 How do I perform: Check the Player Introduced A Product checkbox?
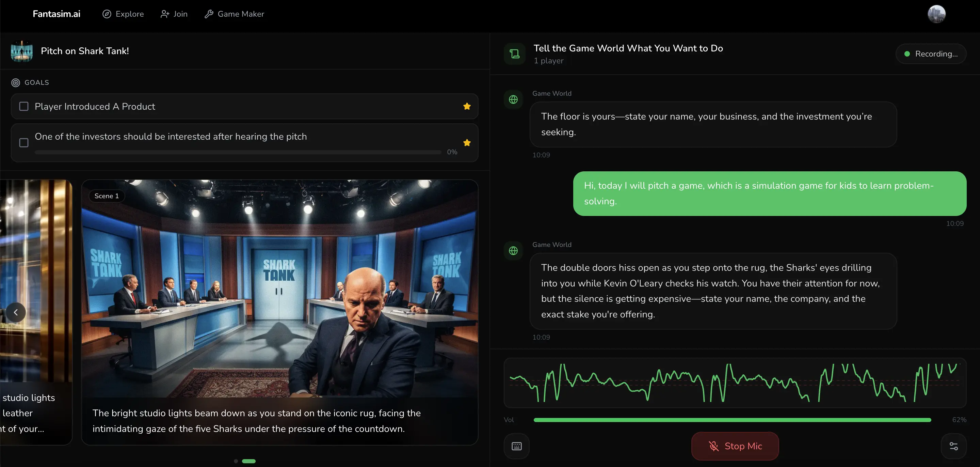24,106
